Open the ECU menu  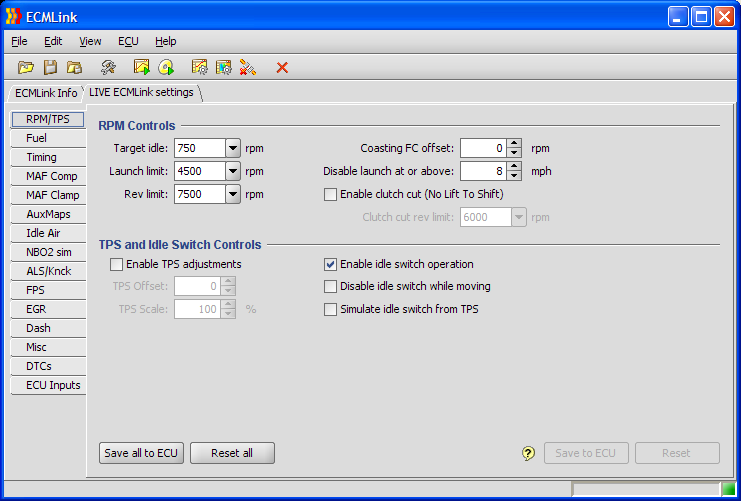[x=128, y=41]
